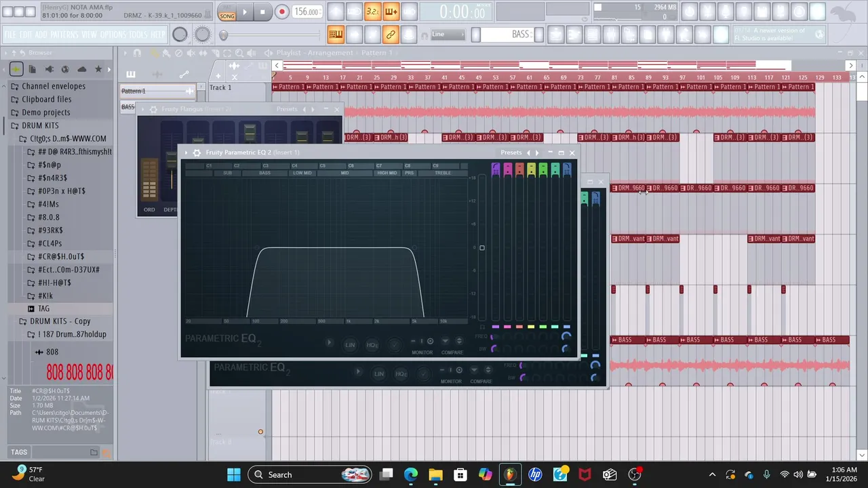The width and height of the screenshot is (868, 488).
Task: Click the microphone recording icon in top toolbar
Action: click(726, 12)
